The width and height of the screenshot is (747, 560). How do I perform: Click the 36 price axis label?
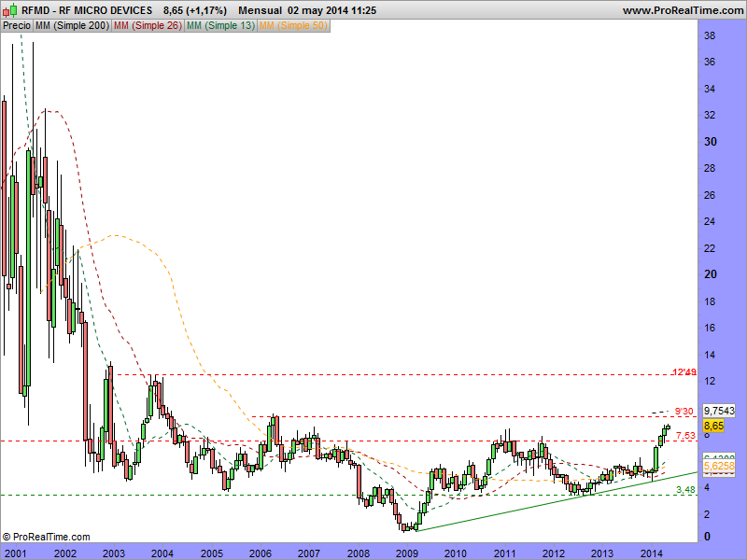click(x=710, y=62)
